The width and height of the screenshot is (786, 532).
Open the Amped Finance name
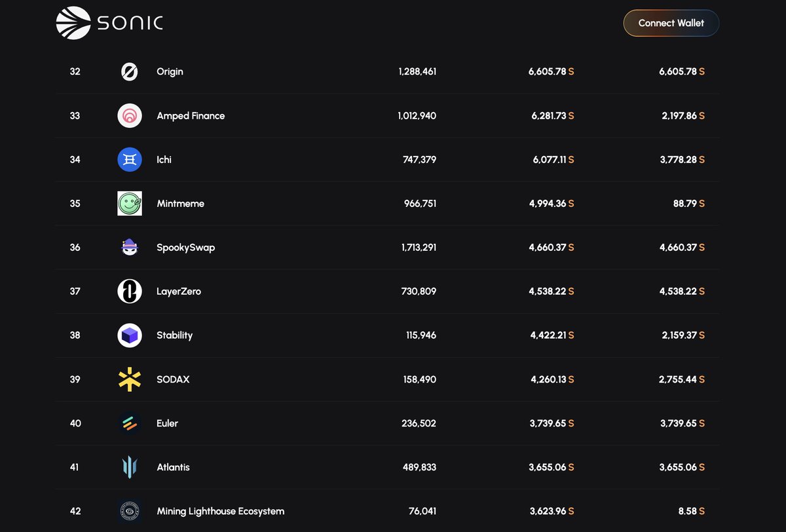(x=191, y=115)
